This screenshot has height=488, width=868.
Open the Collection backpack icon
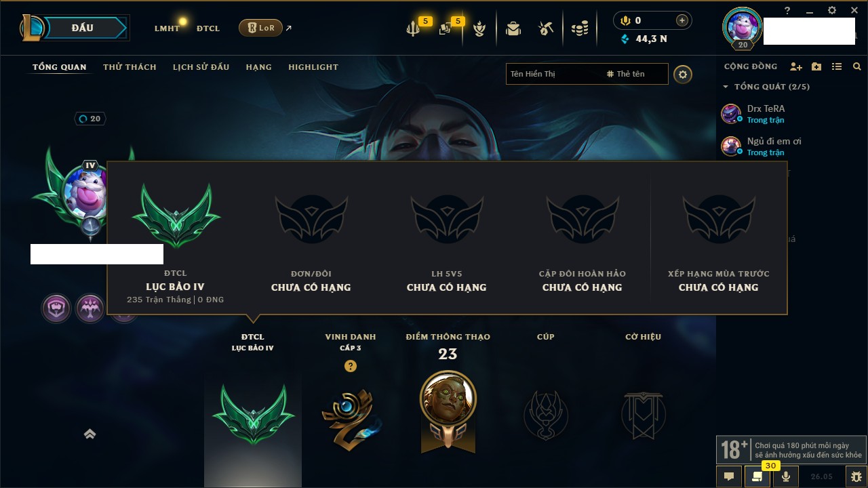pyautogui.click(x=513, y=28)
